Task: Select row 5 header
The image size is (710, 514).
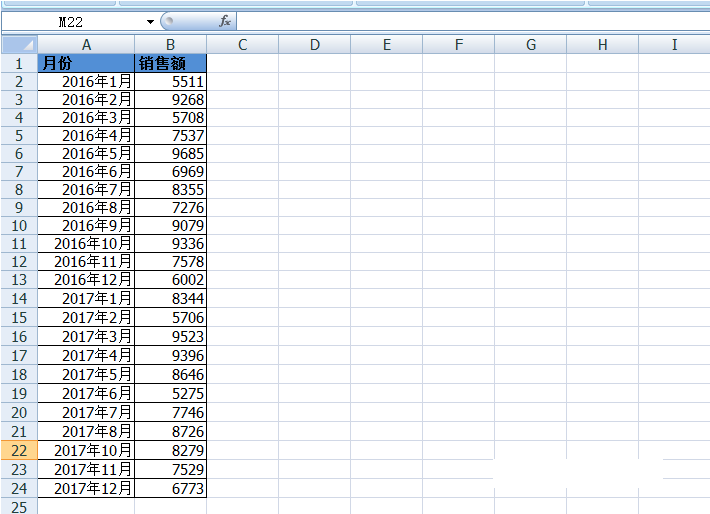Action: pos(19,135)
